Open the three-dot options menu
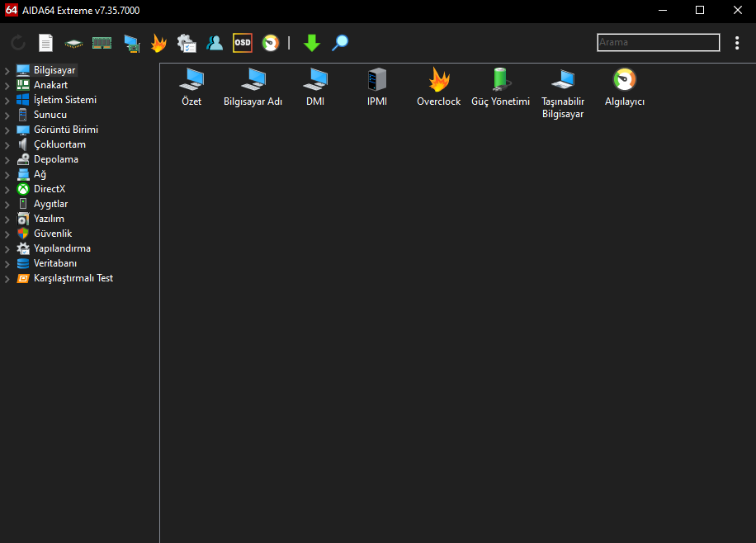This screenshot has width=756, height=543. click(737, 43)
